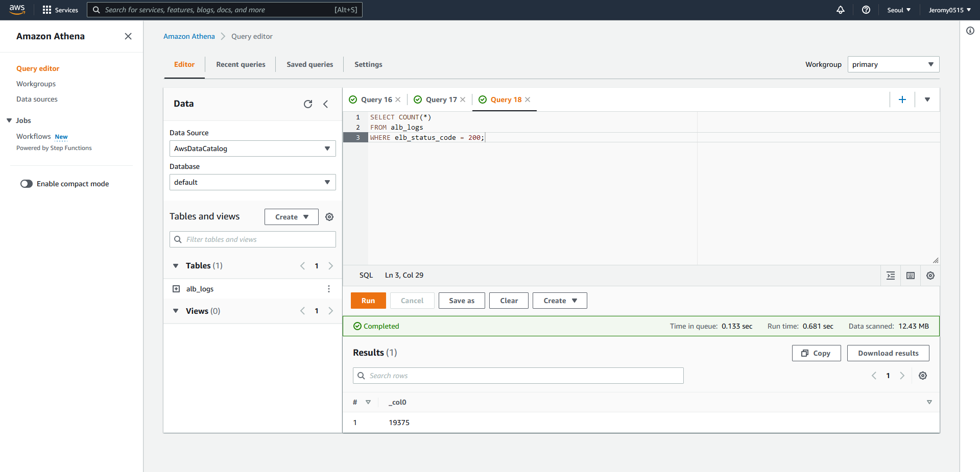Screen dimensions: 980x472
Task: Select the Query 16 tab
Action: (x=376, y=100)
